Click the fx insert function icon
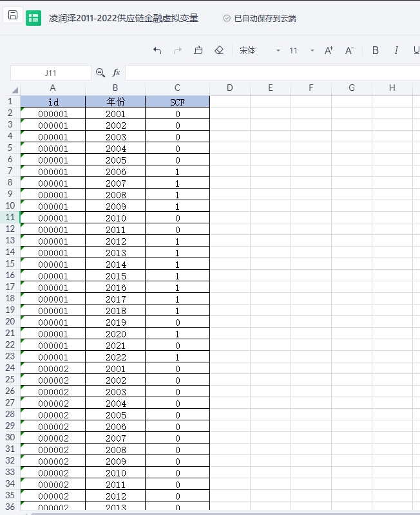 point(116,73)
